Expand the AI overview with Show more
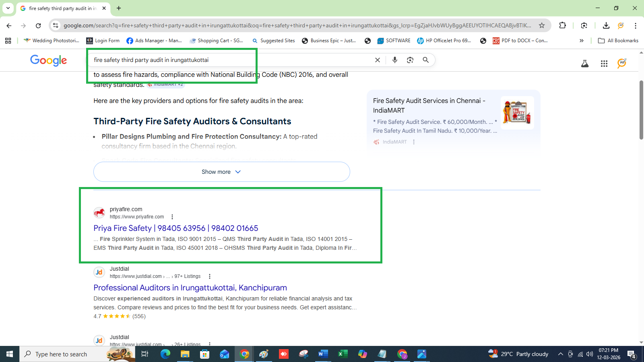The image size is (644, 362). click(x=221, y=172)
